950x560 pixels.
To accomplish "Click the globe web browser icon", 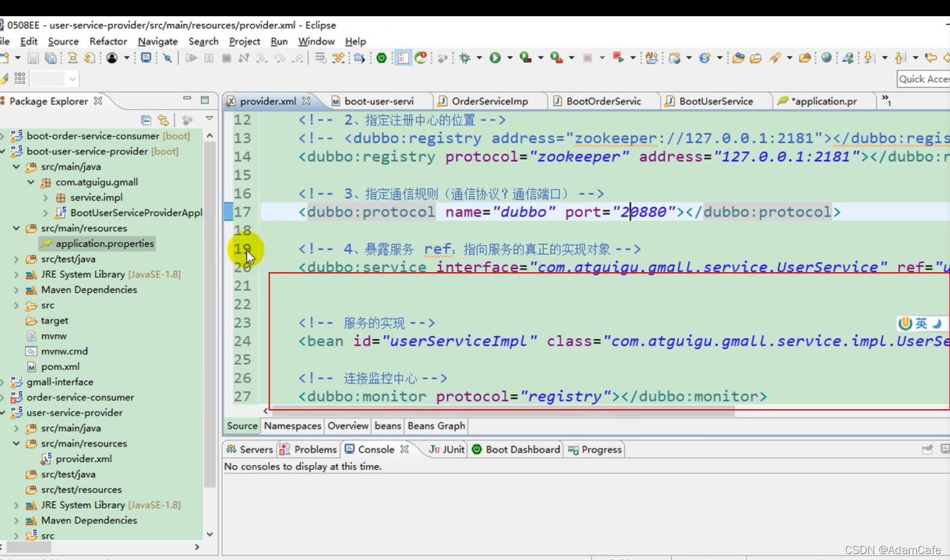I will [826, 58].
